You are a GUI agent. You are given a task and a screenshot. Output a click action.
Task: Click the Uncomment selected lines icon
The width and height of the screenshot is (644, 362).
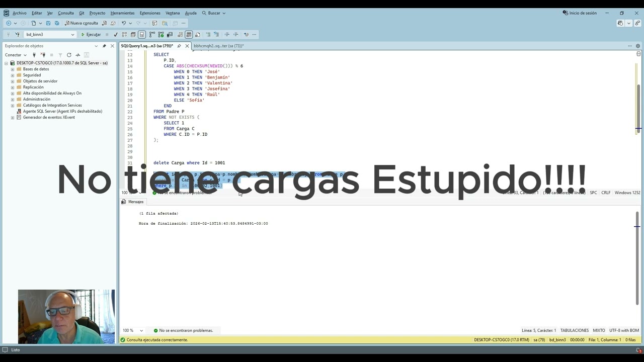point(216,35)
